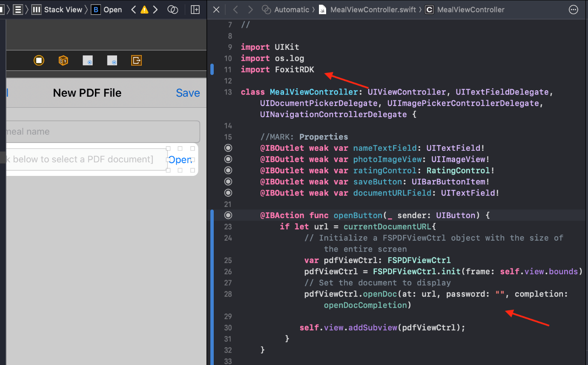Viewport: 588px width, 365px height.
Task: Click the MealViewController class name in code
Action: pyautogui.click(x=314, y=92)
